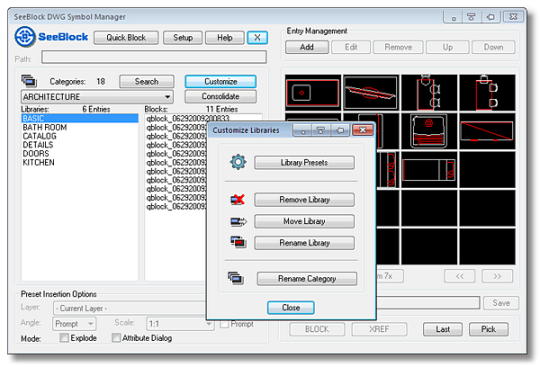Viewport: 540px width, 367px height.
Task: Select block qblock_0629200920083
Action: (188, 118)
